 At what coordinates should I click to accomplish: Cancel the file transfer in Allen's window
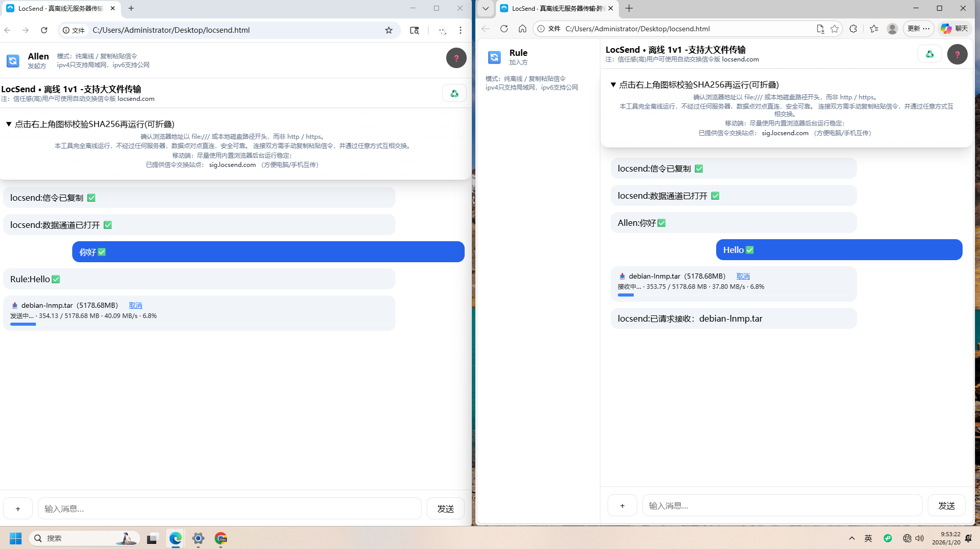click(135, 305)
